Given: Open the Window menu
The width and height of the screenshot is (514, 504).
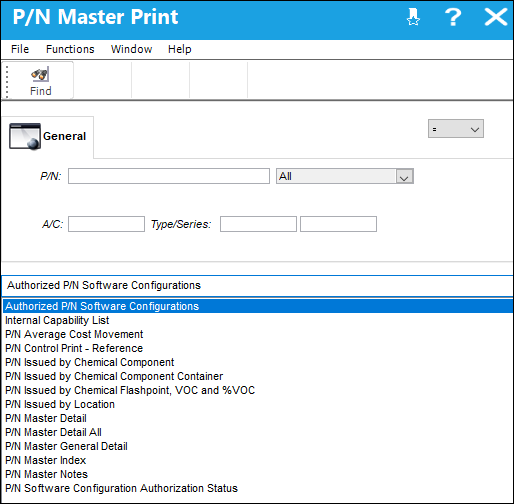Looking at the screenshot, I should pyautogui.click(x=131, y=49).
